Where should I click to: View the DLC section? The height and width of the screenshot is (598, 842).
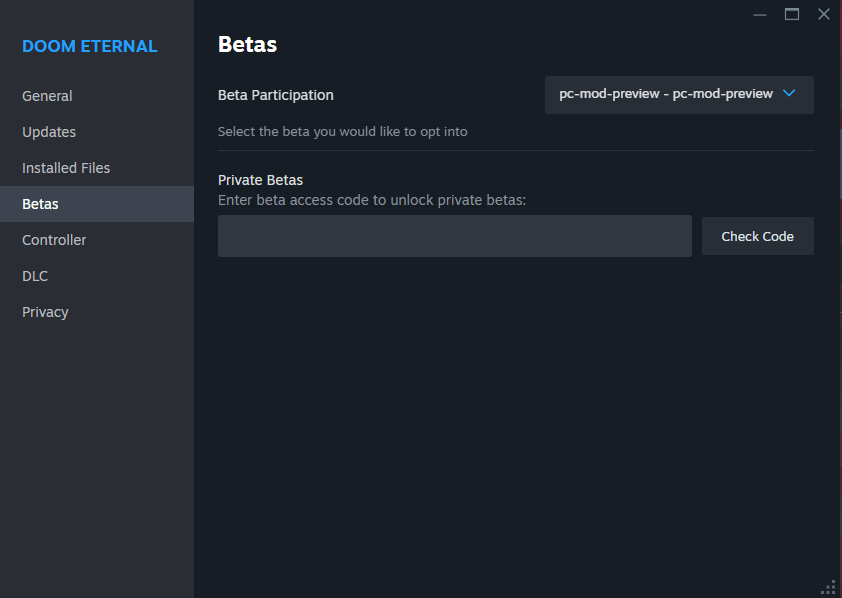coord(35,276)
